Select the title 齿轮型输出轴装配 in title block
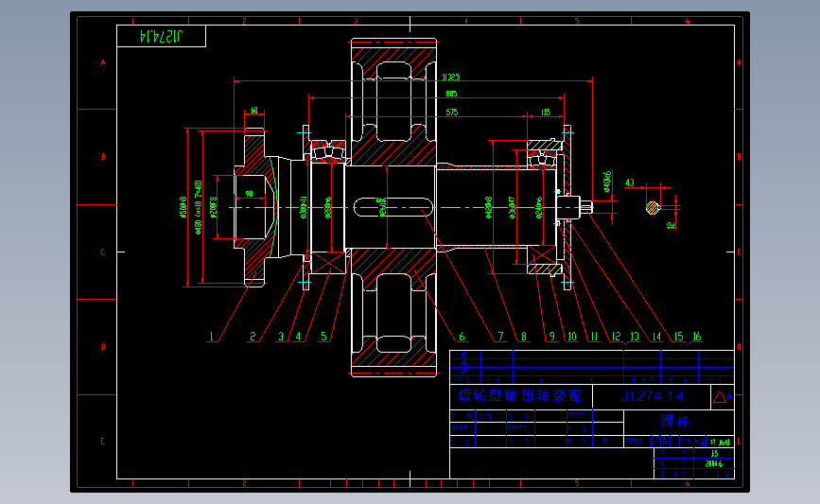Image resolution: width=820 pixels, height=504 pixels. (x=520, y=396)
